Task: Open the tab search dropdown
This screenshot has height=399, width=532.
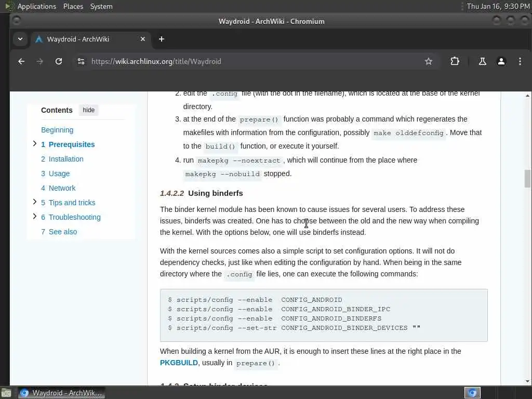Action: [x=20, y=39]
